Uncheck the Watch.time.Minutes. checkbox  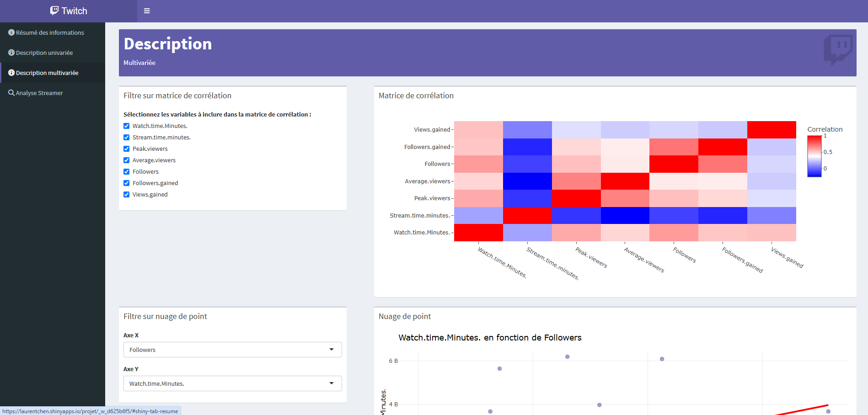tap(127, 126)
